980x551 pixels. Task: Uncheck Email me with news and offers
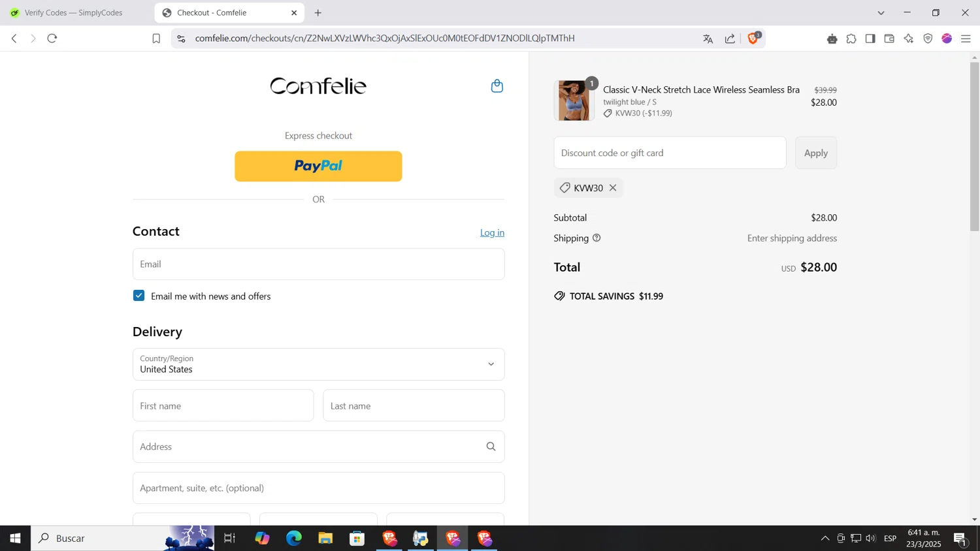pos(139,296)
